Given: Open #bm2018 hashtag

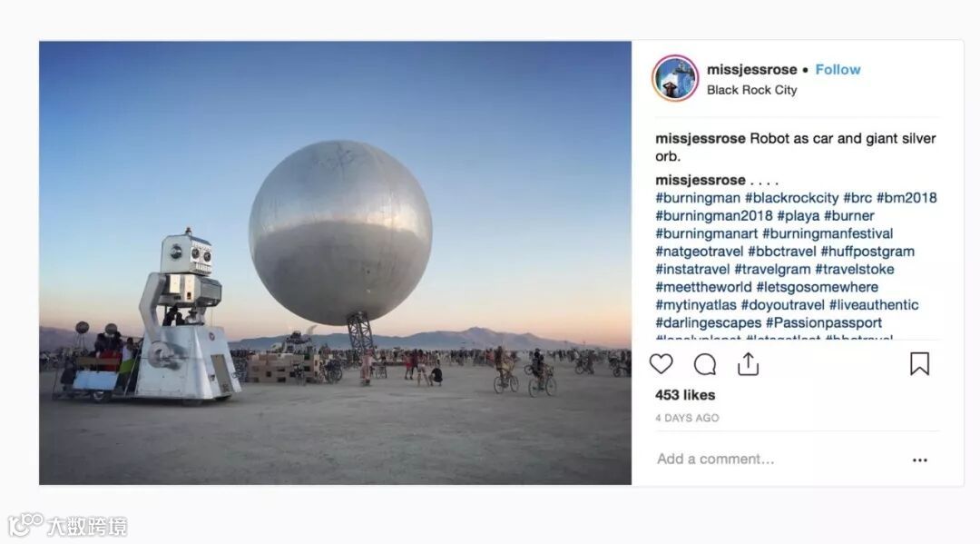Looking at the screenshot, I should click(906, 198).
